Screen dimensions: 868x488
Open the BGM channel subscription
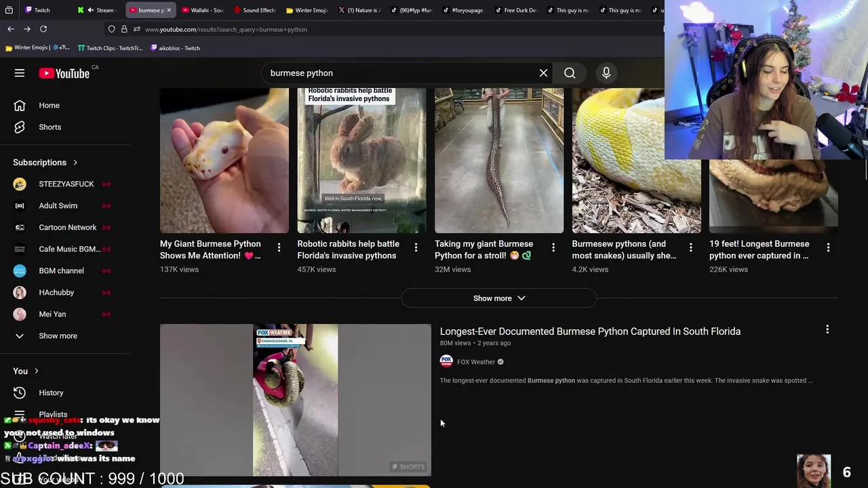(65, 271)
